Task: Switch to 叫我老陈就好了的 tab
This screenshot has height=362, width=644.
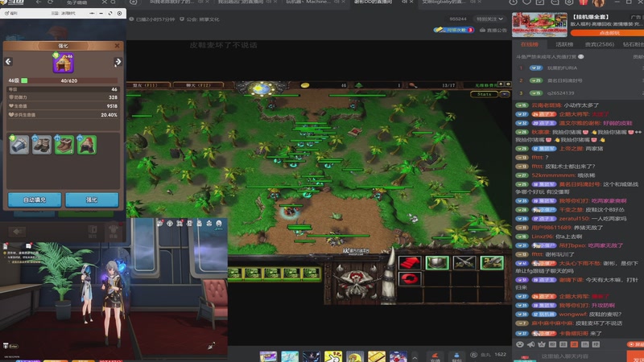Action: coord(172,2)
